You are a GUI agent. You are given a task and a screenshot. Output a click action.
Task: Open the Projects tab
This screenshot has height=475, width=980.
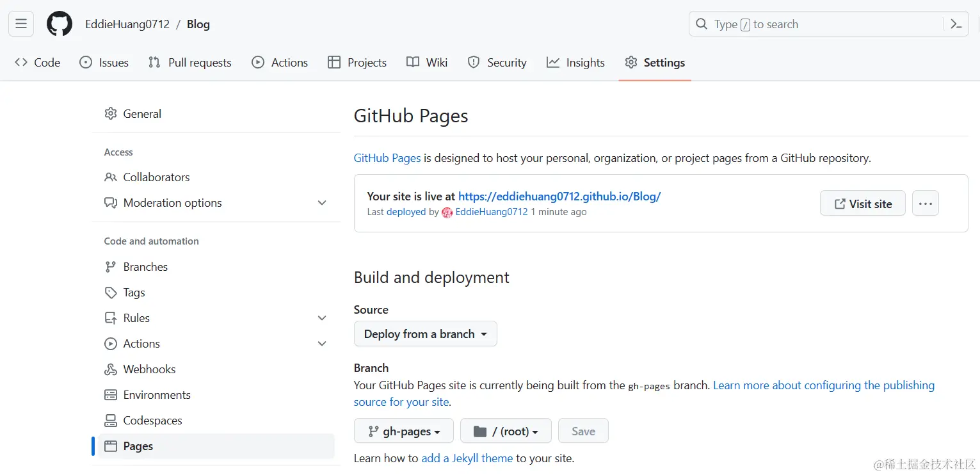click(357, 62)
